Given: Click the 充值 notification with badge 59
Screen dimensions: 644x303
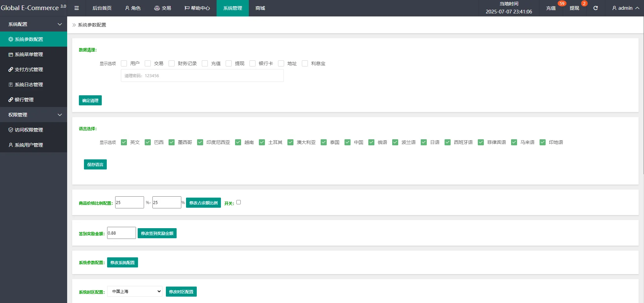Looking at the screenshot, I should tap(551, 8).
